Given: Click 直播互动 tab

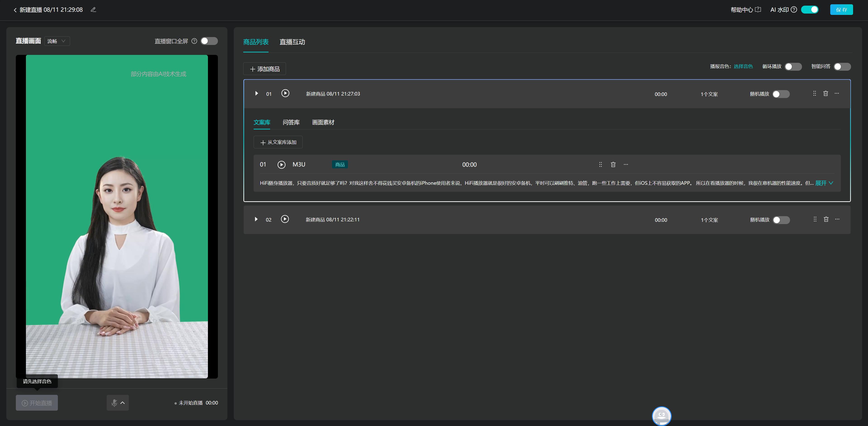Looking at the screenshot, I should 292,42.
